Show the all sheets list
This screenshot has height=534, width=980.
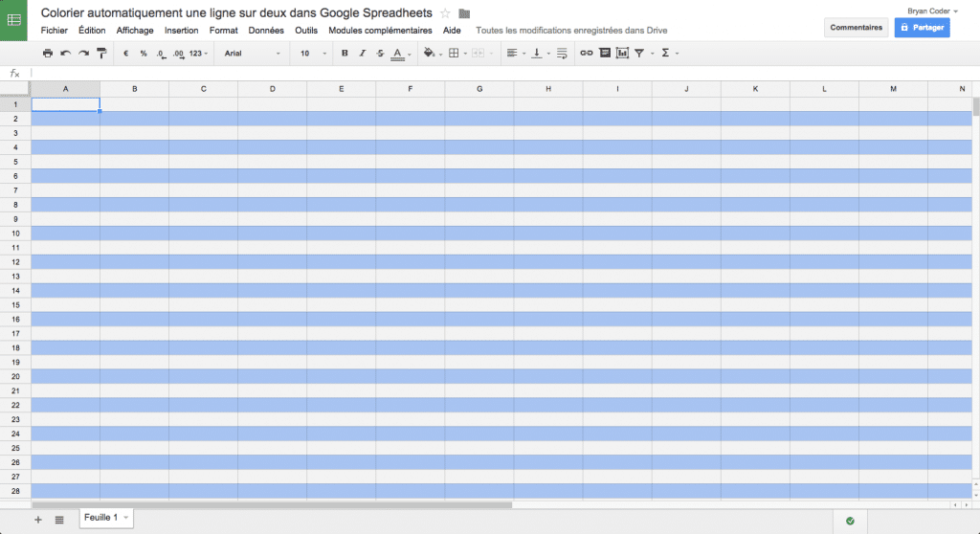(59, 520)
